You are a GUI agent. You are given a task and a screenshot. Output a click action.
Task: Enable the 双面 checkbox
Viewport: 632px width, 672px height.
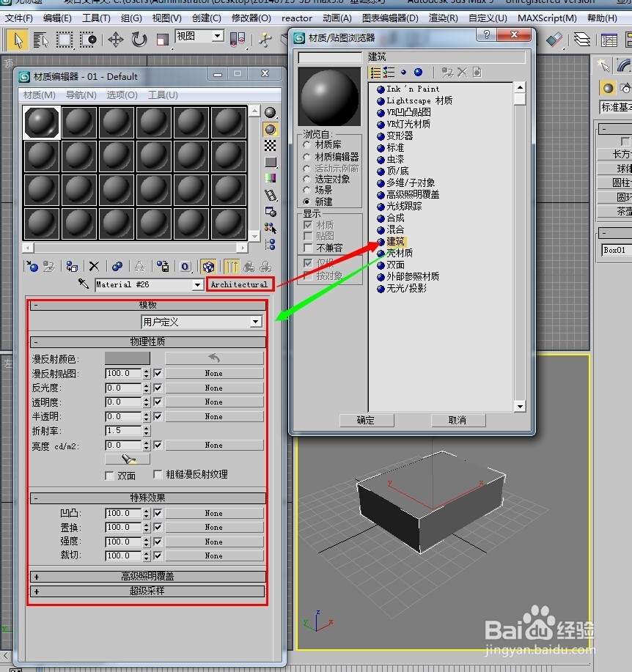point(109,476)
